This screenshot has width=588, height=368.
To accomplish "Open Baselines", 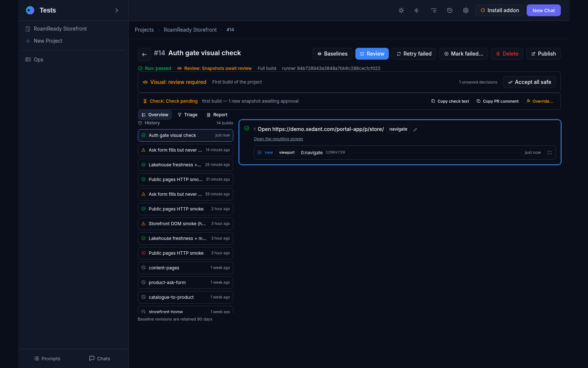I will pos(332,54).
